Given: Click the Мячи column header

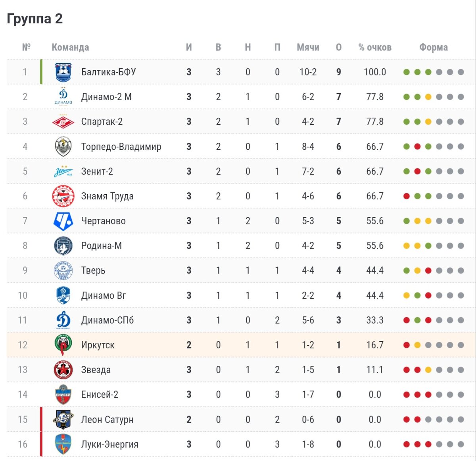Looking at the screenshot, I should coord(308,47).
